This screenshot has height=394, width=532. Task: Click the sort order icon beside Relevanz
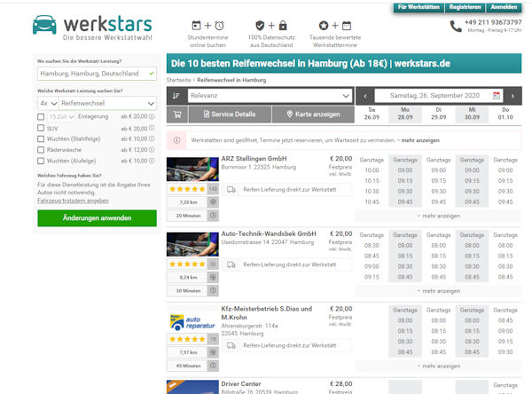pos(176,96)
